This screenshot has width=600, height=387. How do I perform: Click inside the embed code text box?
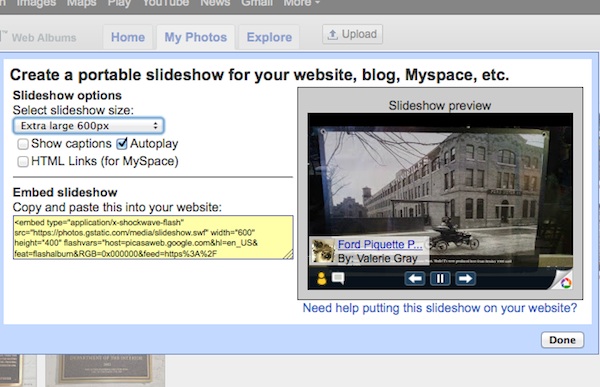tap(153, 237)
